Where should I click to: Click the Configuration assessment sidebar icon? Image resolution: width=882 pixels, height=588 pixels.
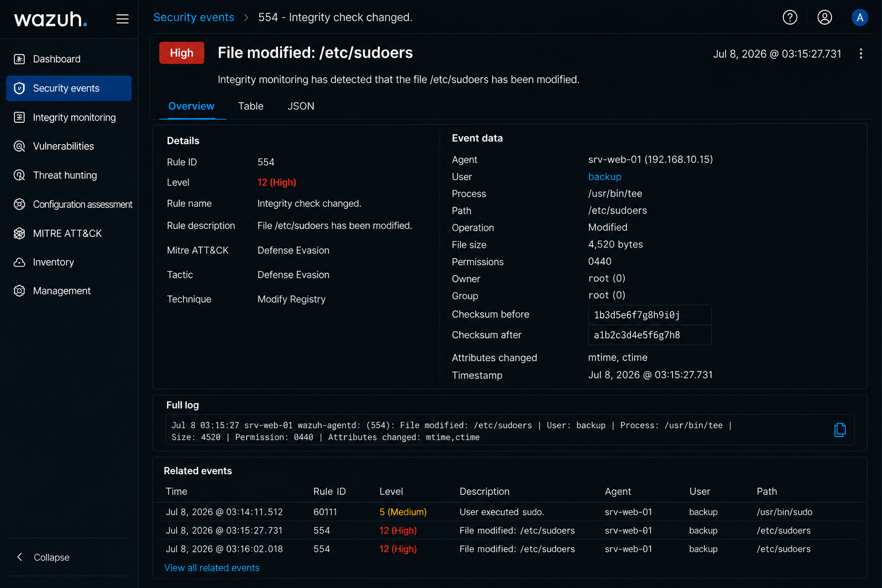20,204
